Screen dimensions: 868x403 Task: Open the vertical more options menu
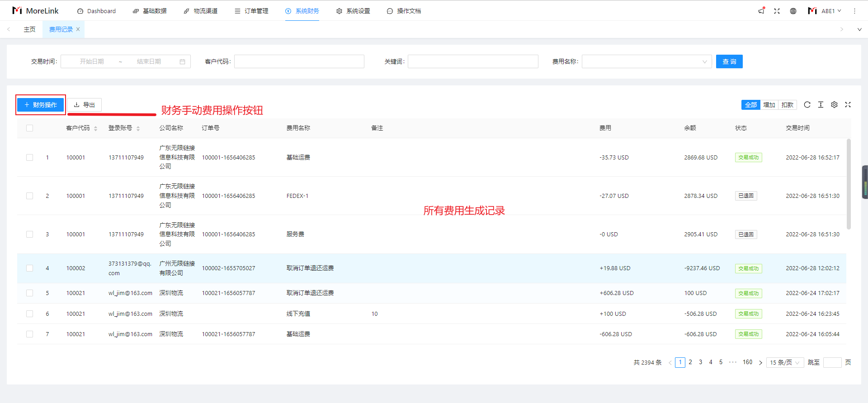pyautogui.click(x=854, y=11)
